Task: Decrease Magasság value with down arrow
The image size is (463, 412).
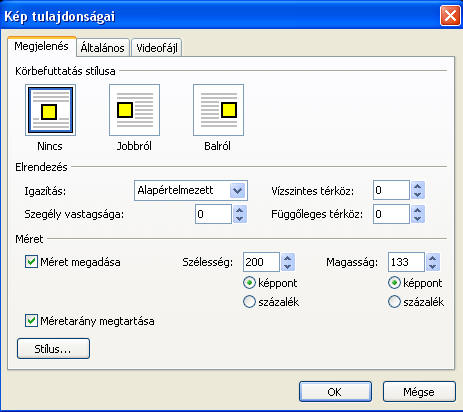Action: [433, 266]
